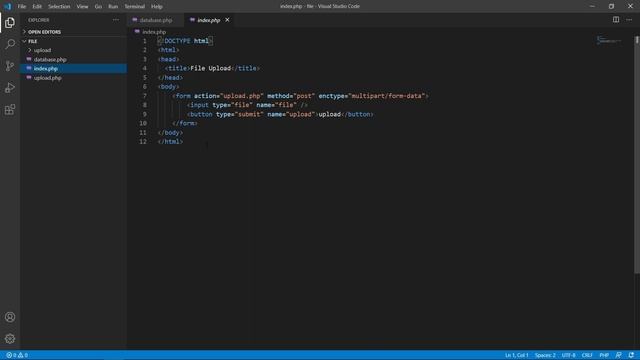The width and height of the screenshot is (640, 360).
Task: Split the editor to the right
Action: (616, 20)
